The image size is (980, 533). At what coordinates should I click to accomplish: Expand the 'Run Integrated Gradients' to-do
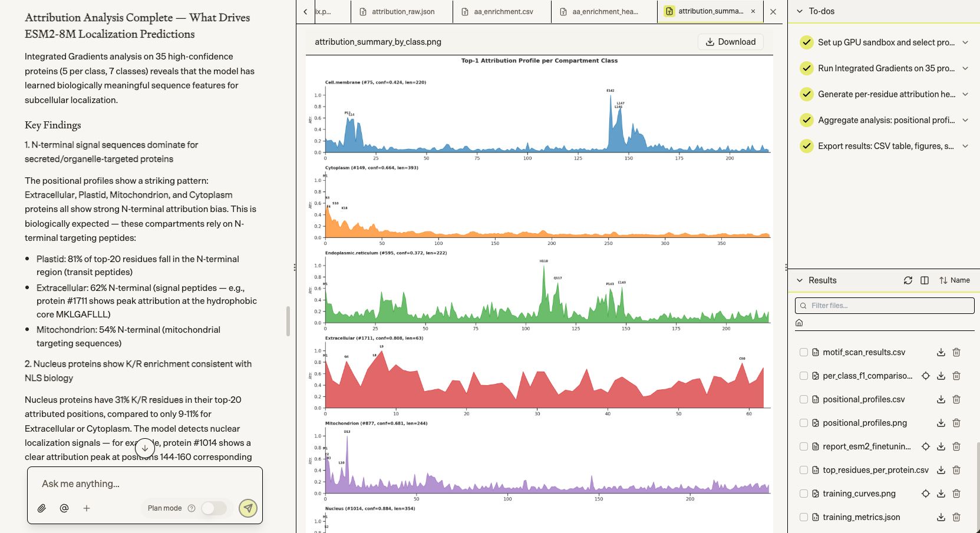click(965, 68)
